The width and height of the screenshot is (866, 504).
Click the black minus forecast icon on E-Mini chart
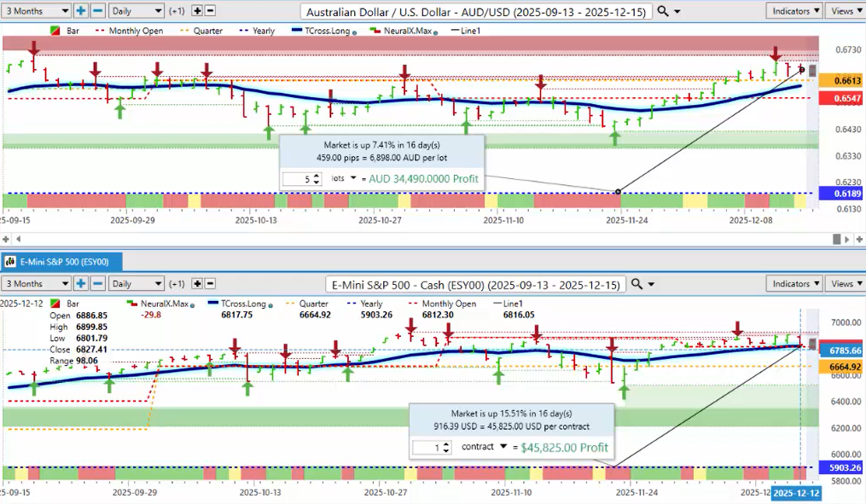[212, 284]
